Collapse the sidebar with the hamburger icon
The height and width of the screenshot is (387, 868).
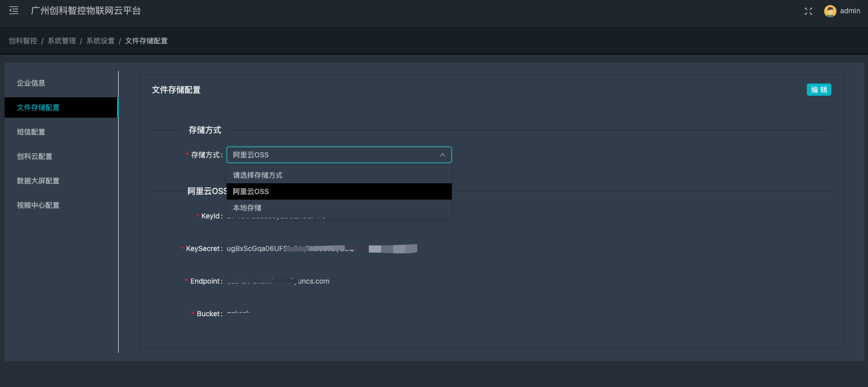pos(14,11)
